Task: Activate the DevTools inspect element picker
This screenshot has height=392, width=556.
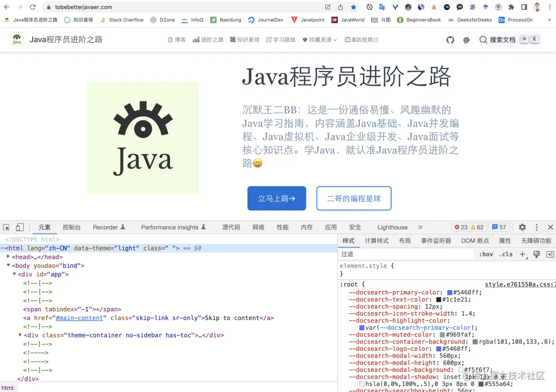Action: [6, 227]
